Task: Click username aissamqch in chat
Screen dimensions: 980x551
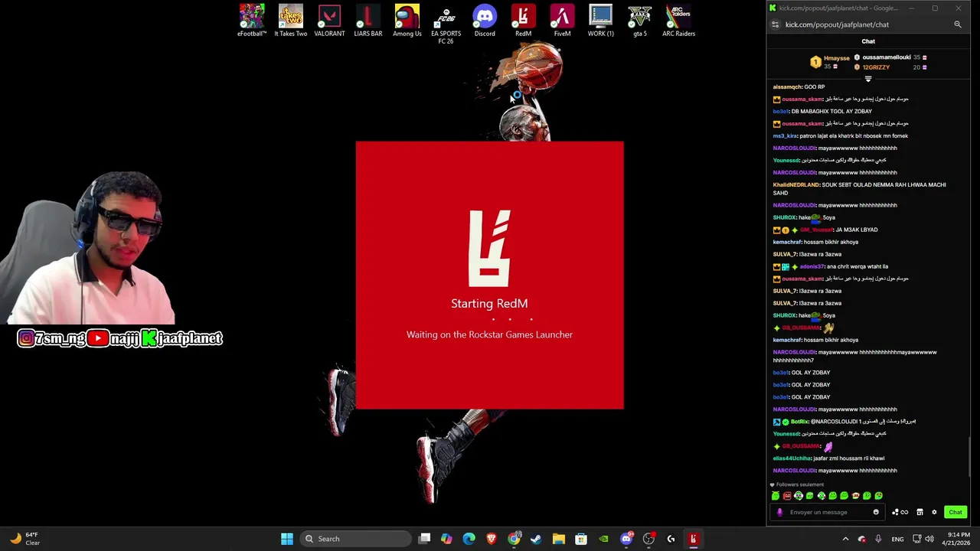Action: click(787, 86)
